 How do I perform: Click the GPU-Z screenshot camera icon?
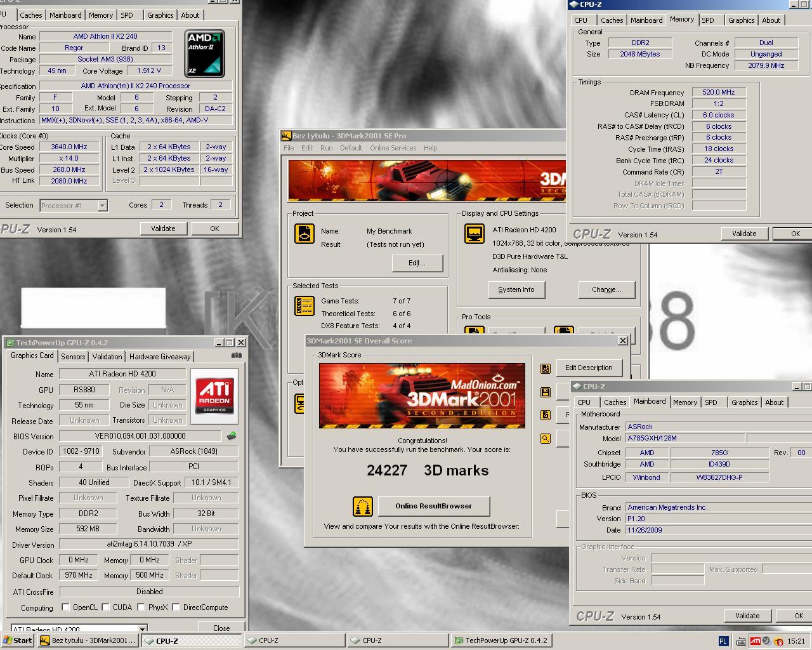tap(236, 355)
